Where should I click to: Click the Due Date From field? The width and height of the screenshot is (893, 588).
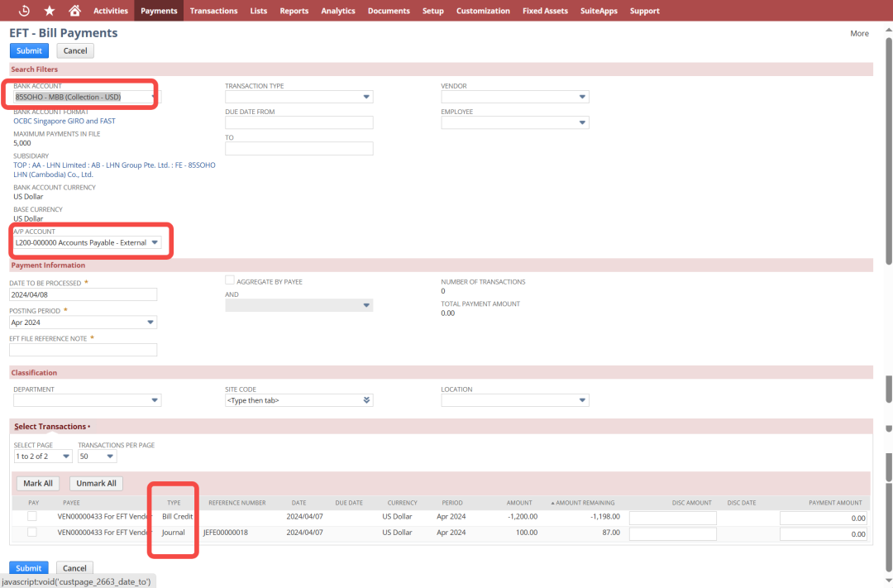299,122
